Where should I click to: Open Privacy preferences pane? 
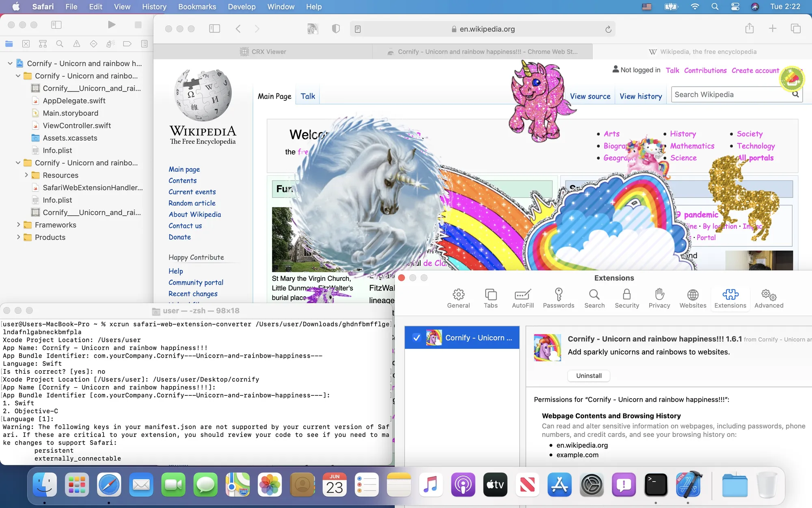pos(659,299)
